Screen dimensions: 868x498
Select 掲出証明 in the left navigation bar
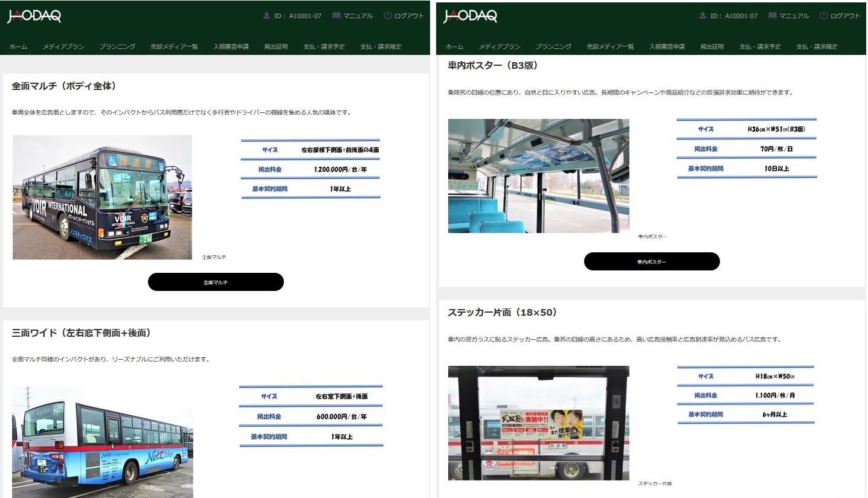tap(276, 46)
